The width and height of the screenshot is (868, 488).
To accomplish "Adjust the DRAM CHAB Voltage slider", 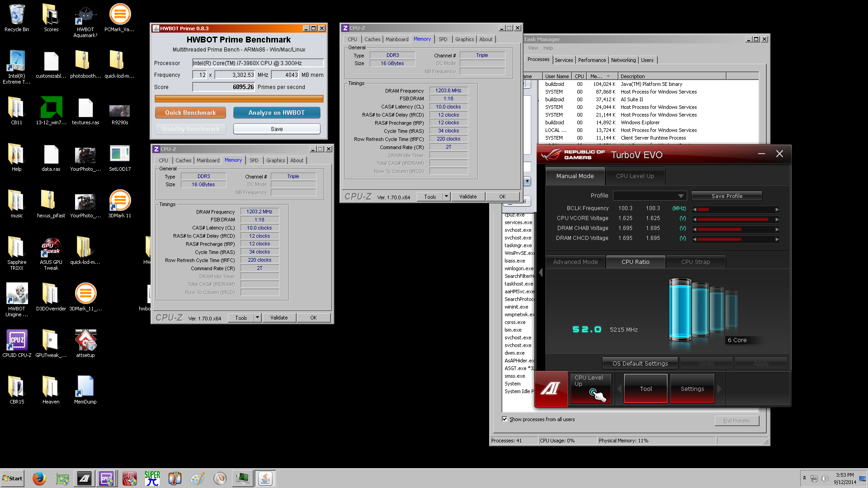I will (x=736, y=230).
